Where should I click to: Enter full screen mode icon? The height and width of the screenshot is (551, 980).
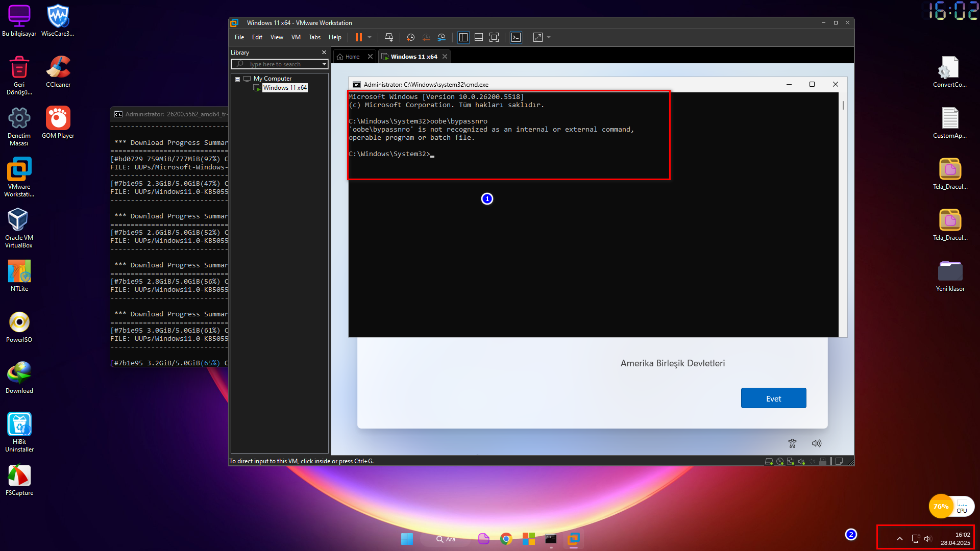point(494,37)
